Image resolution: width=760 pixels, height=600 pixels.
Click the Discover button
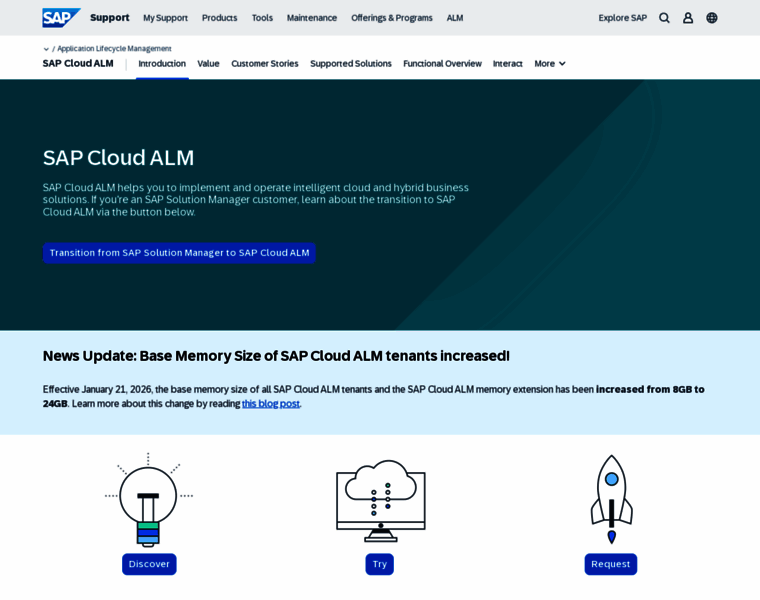coord(149,564)
